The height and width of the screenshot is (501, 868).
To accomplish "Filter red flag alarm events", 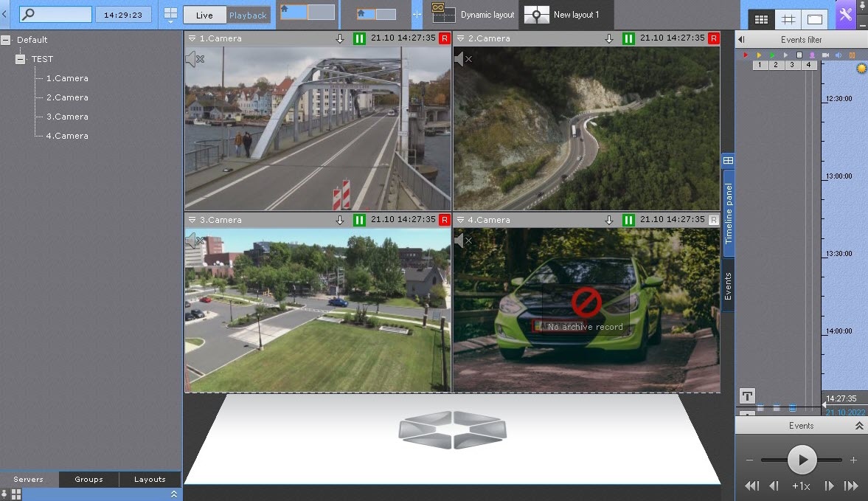I will (x=746, y=55).
